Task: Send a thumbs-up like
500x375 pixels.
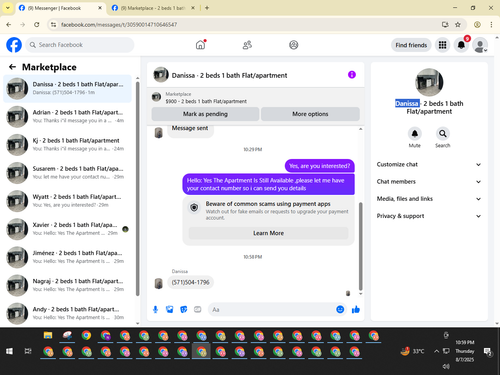Action: point(356,310)
